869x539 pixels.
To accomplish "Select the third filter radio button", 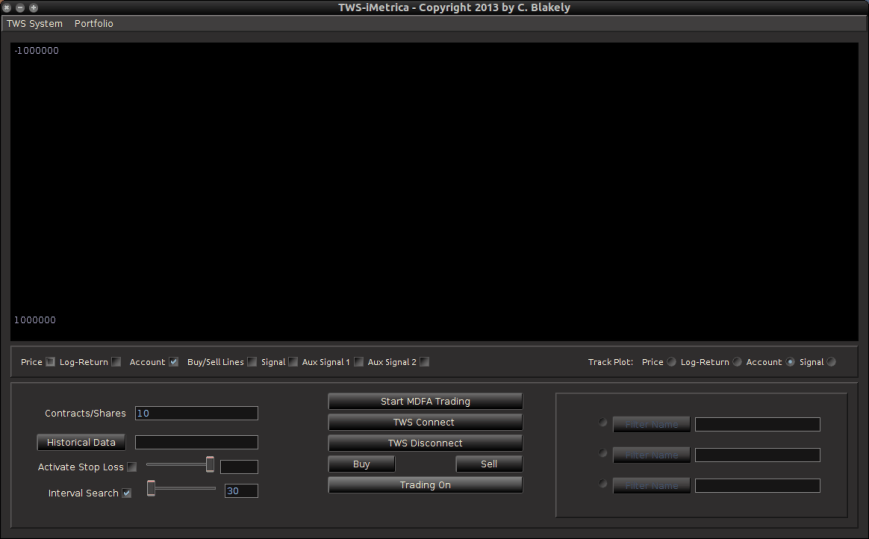I will (x=603, y=484).
